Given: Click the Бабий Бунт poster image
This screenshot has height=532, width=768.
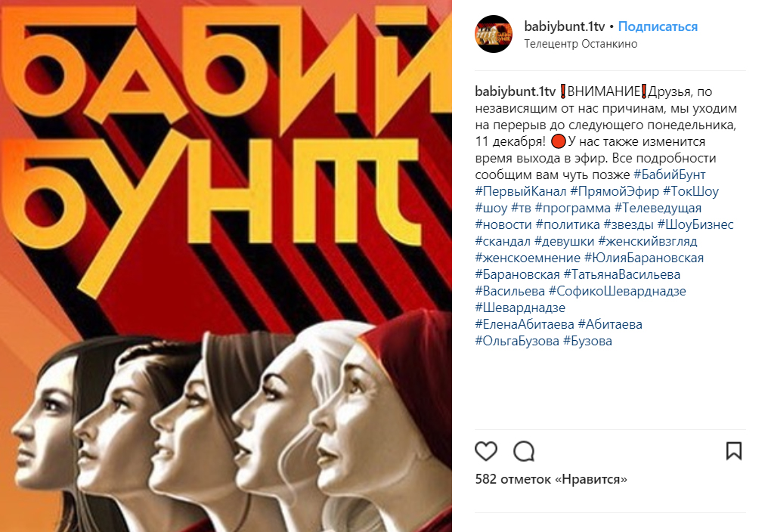Looking at the screenshot, I should click(x=226, y=266).
